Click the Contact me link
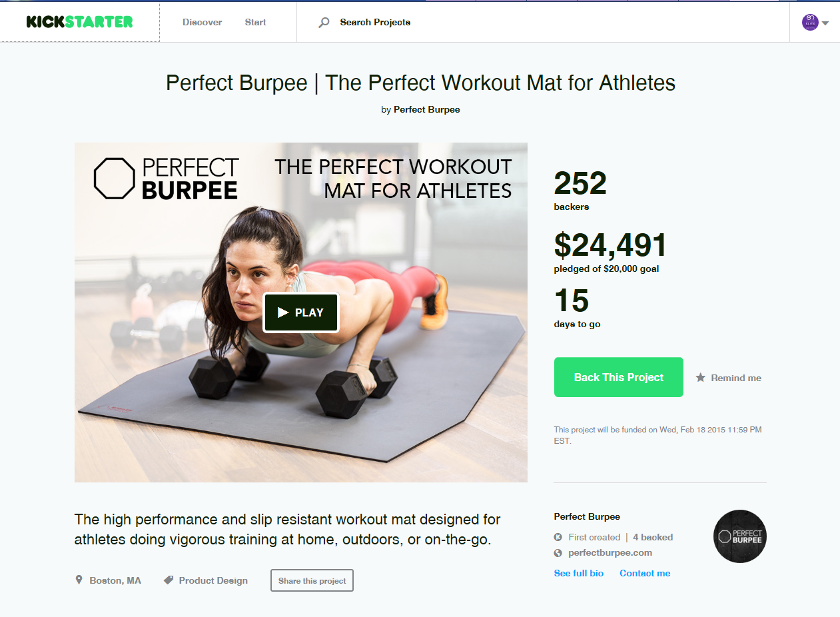This screenshot has height=617, width=840. coord(645,573)
